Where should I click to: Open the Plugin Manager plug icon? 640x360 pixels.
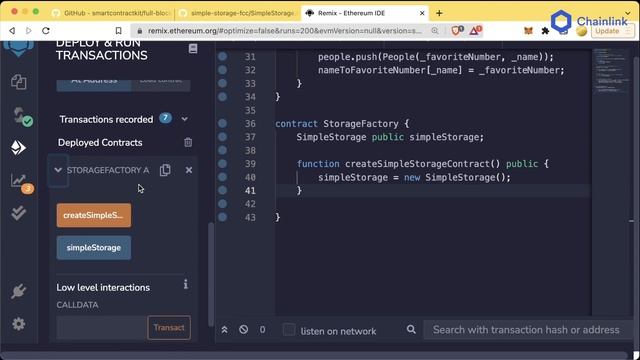click(18, 291)
